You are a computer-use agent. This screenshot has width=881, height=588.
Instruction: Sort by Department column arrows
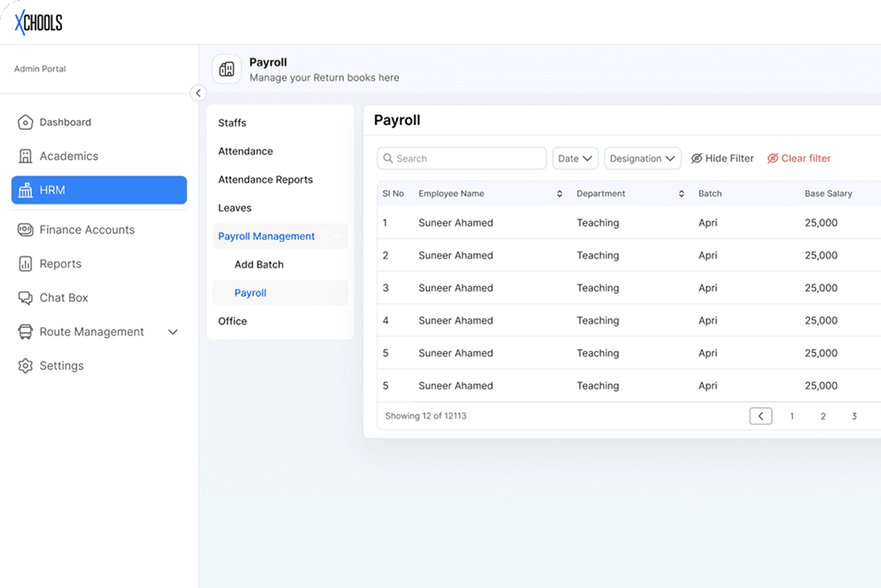[681, 194]
